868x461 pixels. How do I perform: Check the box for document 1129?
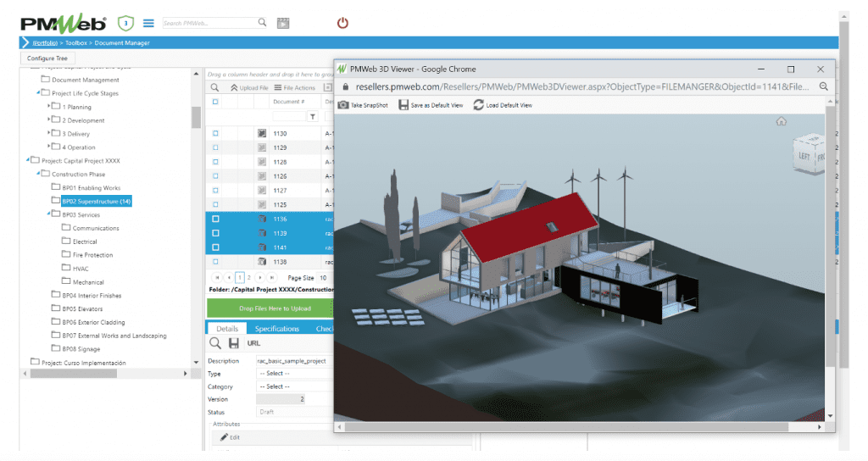pos(215,147)
